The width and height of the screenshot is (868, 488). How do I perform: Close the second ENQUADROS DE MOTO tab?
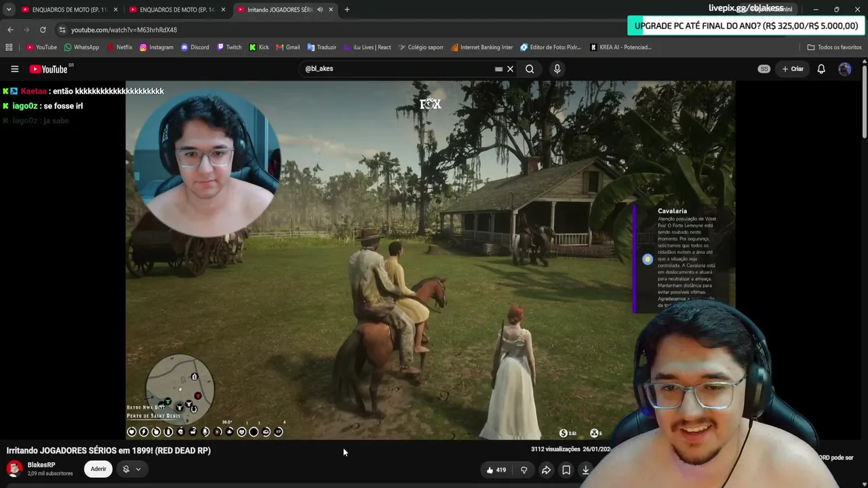[223, 9]
